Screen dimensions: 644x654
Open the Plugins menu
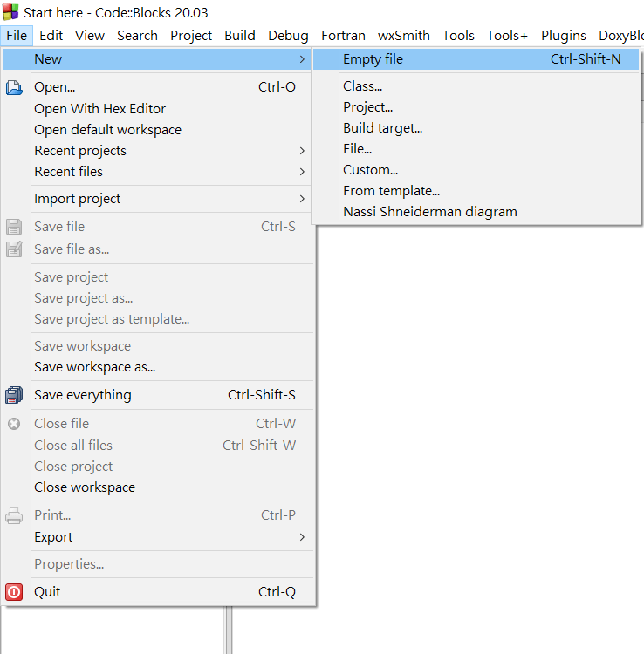[x=564, y=36]
